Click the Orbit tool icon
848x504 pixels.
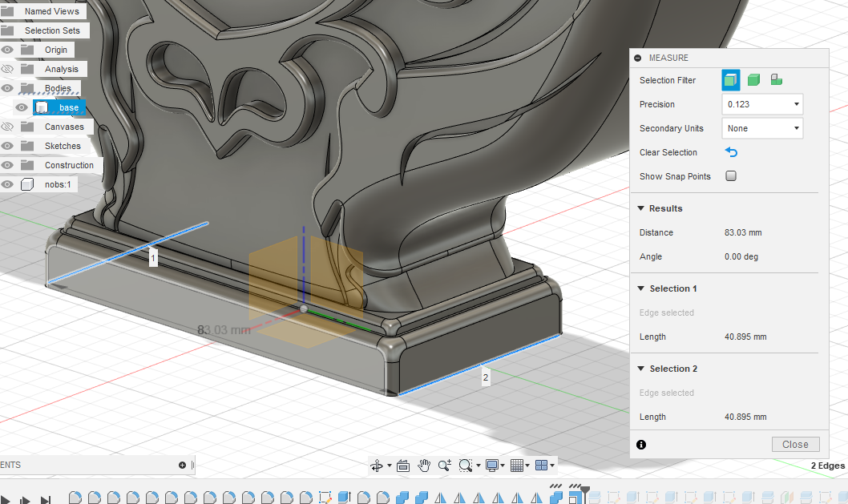point(377,465)
